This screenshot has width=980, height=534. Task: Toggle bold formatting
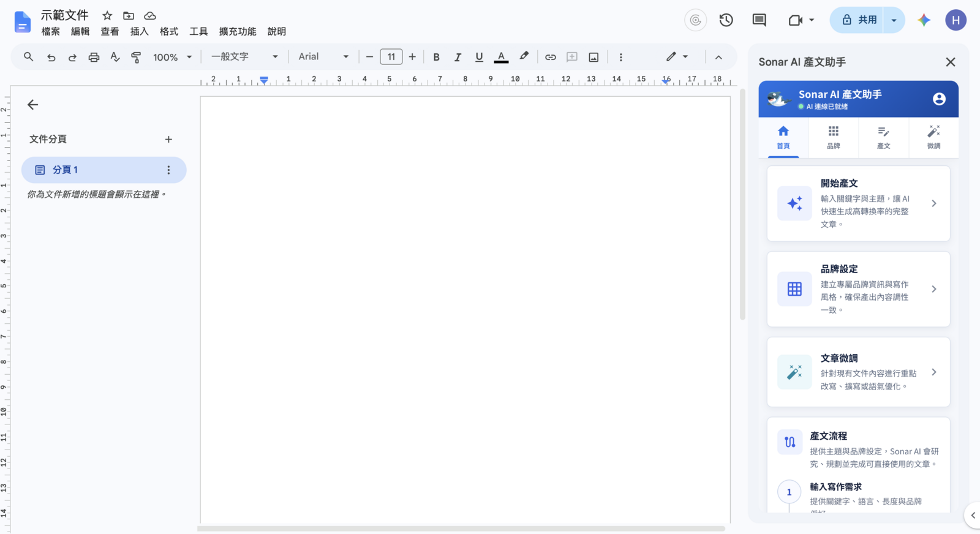pyautogui.click(x=436, y=57)
